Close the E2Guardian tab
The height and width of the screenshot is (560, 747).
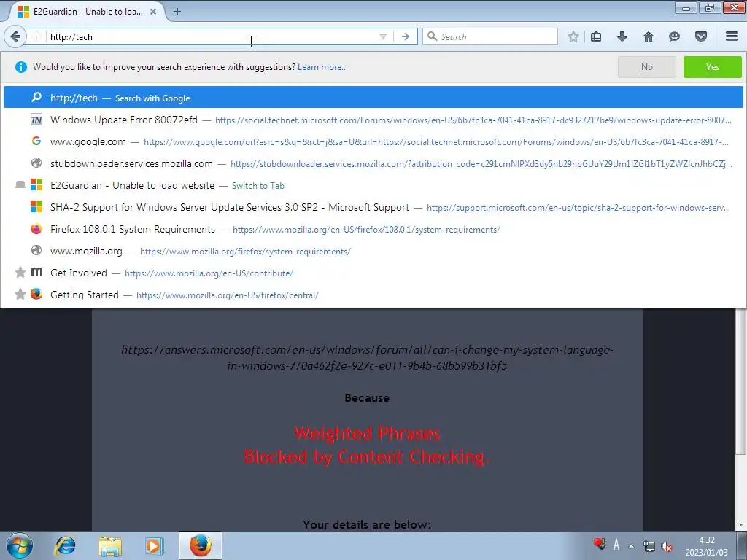[153, 12]
